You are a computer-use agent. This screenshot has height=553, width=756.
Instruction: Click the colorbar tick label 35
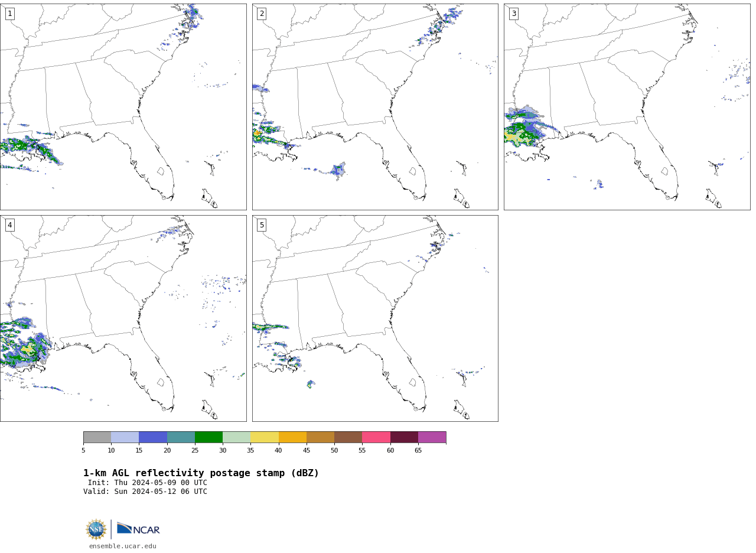click(x=250, y=450)
